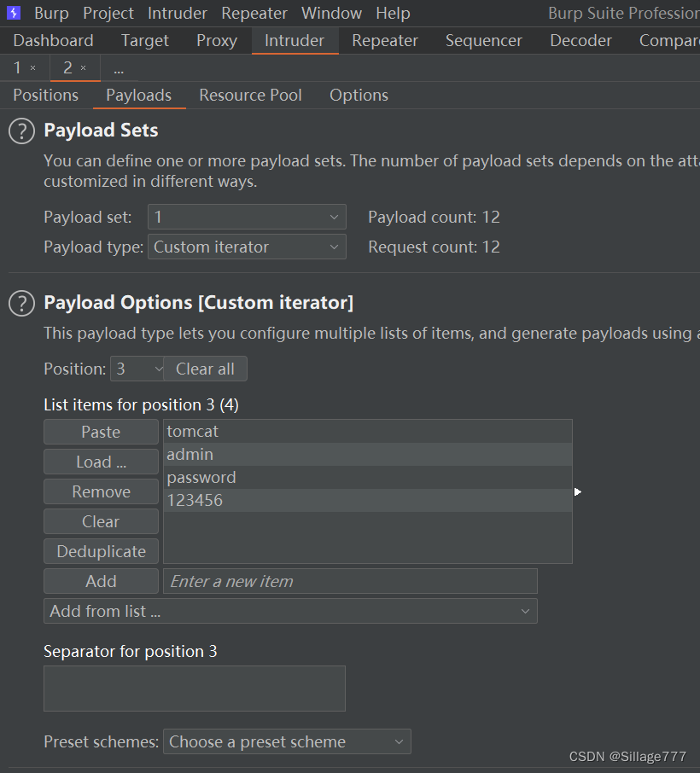The image size is (700, 773).
Task: Focus the Enter a new item field
Action: pos(350,581)
